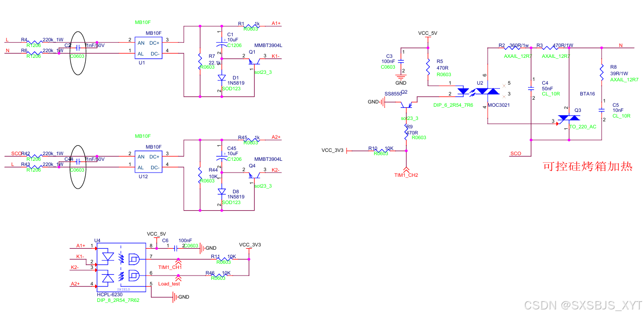Click the C4 50nF capacitor symbol
644x316 pixels.
pyautogui.click(x=531, y=88)
